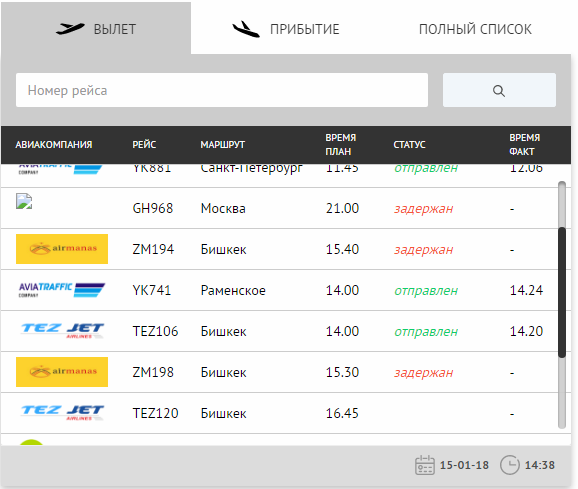The width and height of the screenshot is (578, 489).
Task: Switch to the ВЫЛЕТ tab
Action: click(x=96, y=28)
